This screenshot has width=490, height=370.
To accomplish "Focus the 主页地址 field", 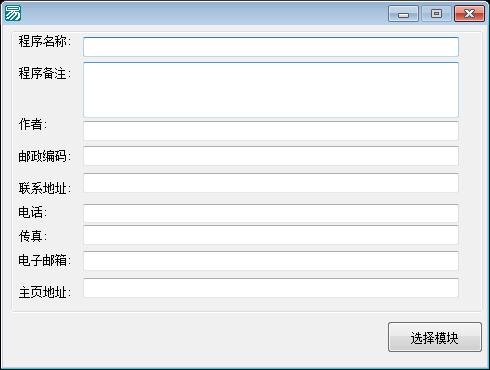I will [x=271, y=288].
